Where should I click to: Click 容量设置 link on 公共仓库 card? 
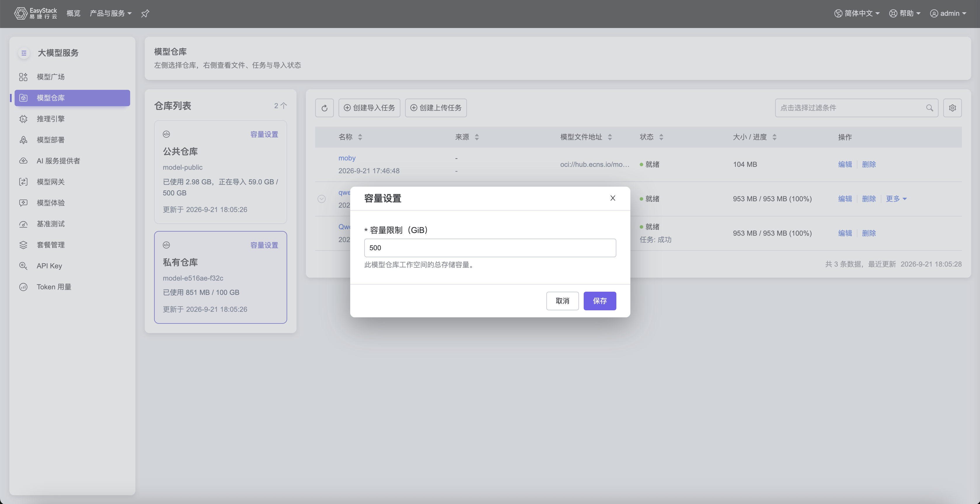pyautogui.click(x=264, y=134)
